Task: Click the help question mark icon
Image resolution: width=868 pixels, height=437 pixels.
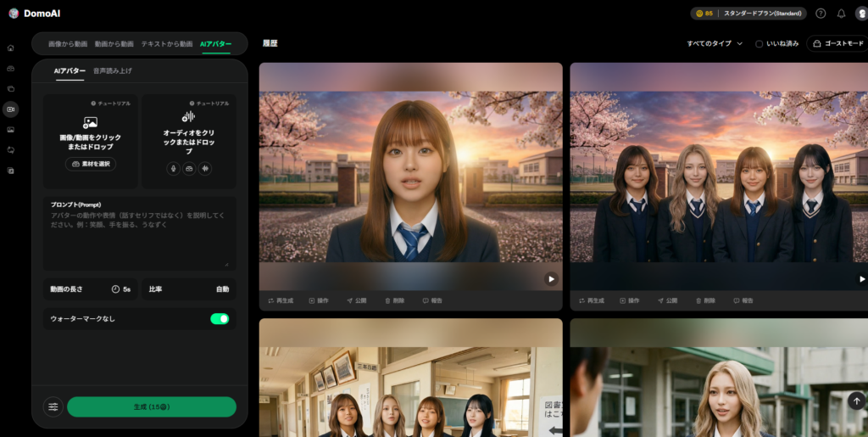Action: pyautogui.click(x=821, y=14)
